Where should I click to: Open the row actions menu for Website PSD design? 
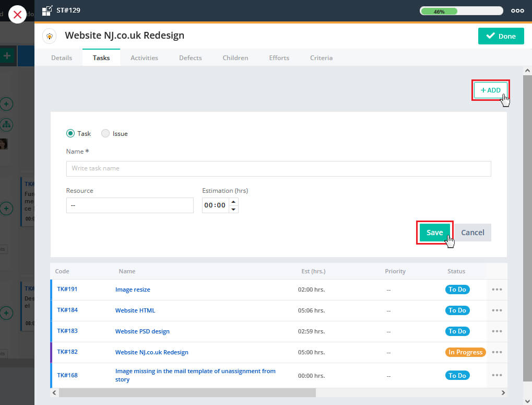496,331
